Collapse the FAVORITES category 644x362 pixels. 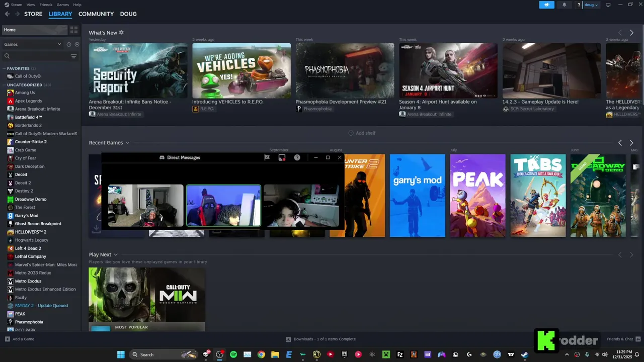click(19, 68)
